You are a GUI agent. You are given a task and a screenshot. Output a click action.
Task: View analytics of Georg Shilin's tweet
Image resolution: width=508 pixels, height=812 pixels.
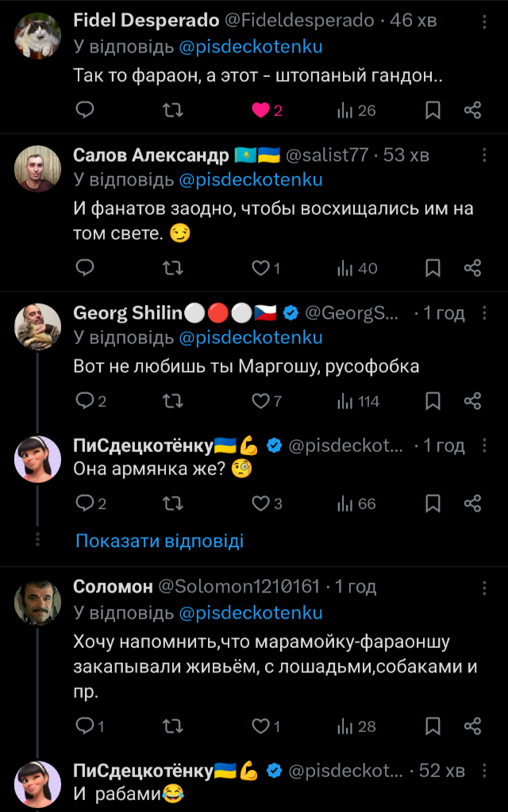(x=357, y=401)
